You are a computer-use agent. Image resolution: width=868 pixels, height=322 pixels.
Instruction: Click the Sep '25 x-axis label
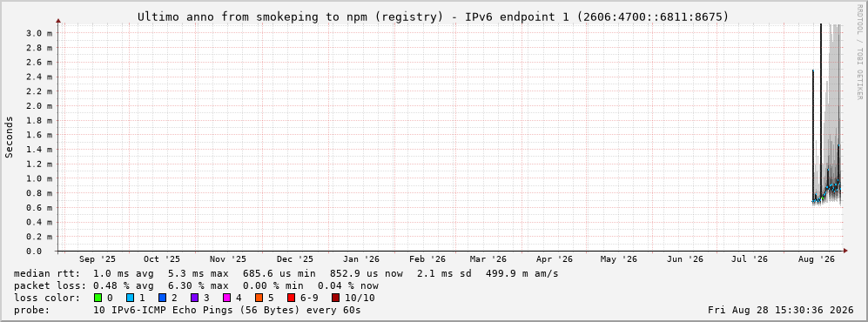(x=98, y=259)
